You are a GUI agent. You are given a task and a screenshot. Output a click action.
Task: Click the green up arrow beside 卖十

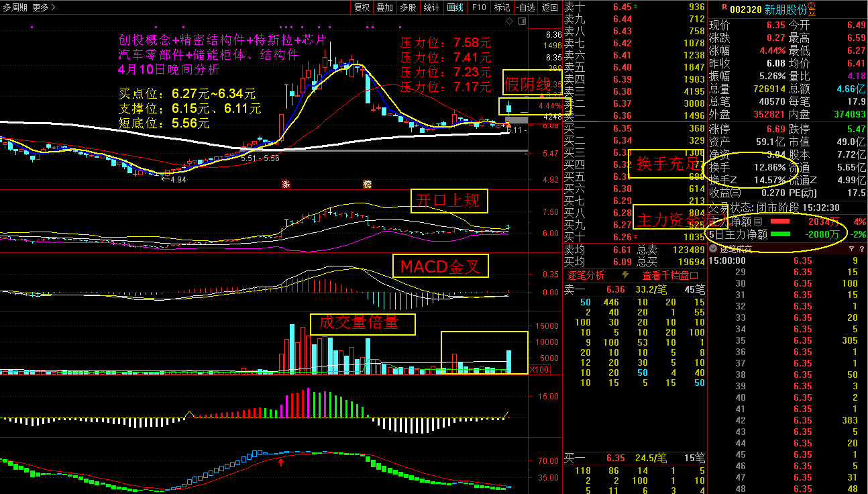pos(635,7)
